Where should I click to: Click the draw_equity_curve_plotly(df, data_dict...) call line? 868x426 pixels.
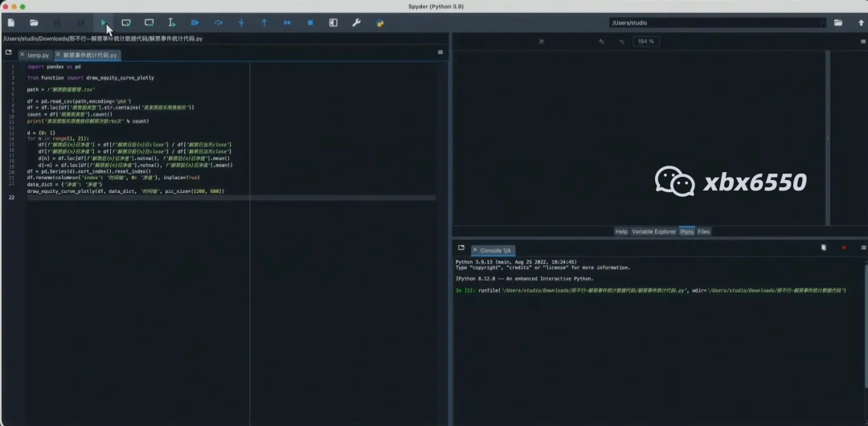tap(125, 191)
